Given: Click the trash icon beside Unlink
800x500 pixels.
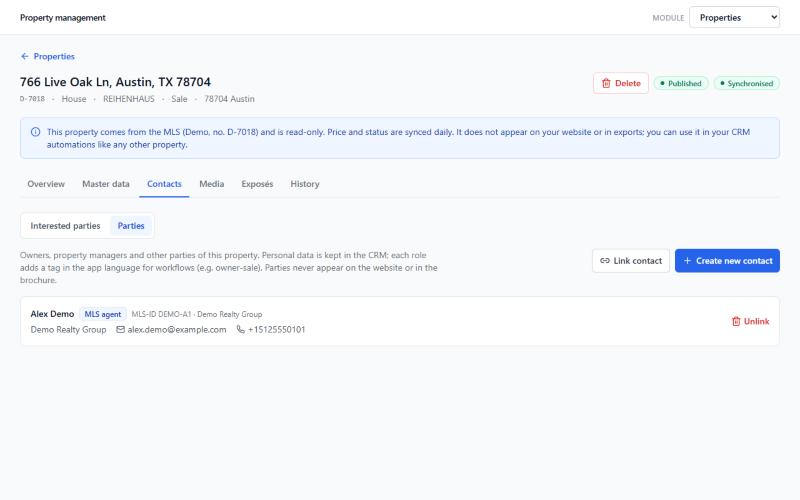Looking at the screenshot, I should (736, 321).
